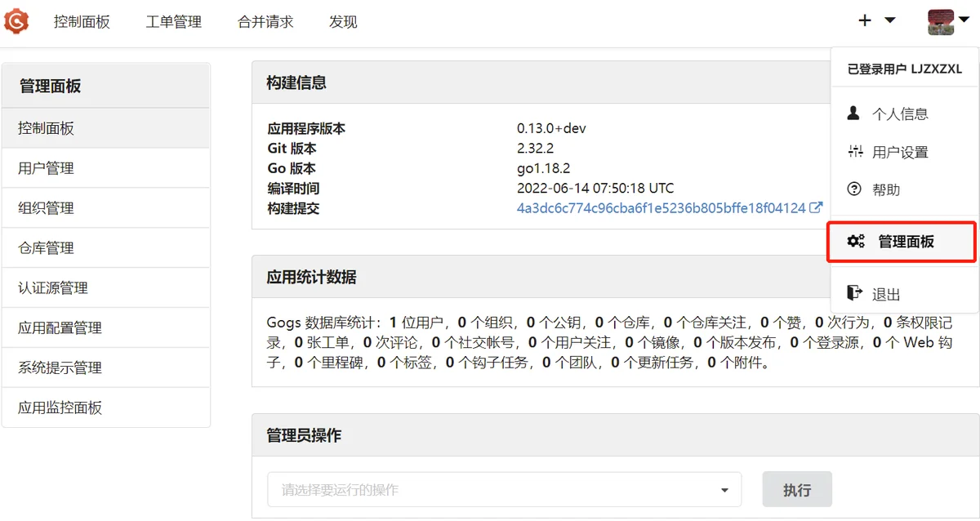Click the caret arrow next to avatar

click(964, 21)
